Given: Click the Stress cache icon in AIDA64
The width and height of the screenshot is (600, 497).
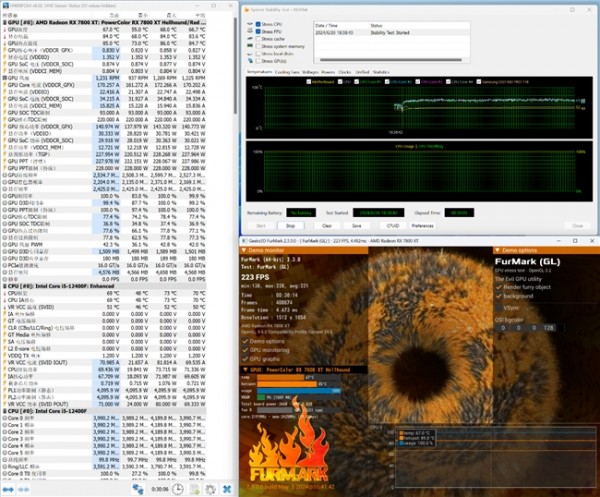Looking at the screenshot, I should [x=250, y=39].
